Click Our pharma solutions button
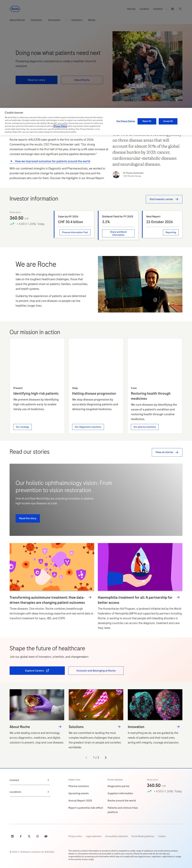This screenshot has height=868, width=192. pos(145,427)
